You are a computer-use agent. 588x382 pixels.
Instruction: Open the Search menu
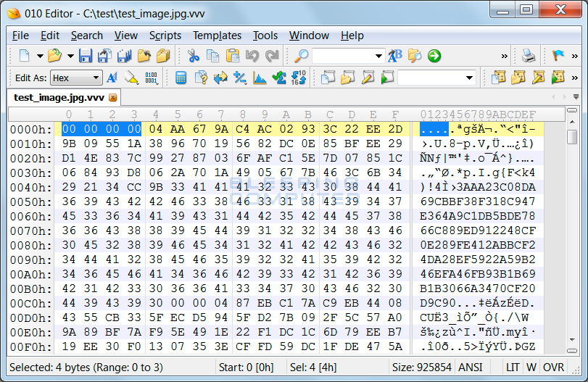[x=87, y=36]
